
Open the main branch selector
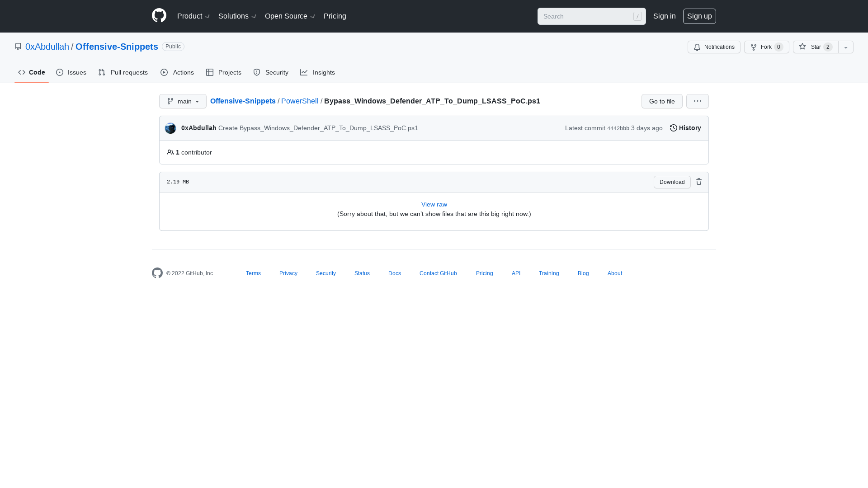(183, 101)
